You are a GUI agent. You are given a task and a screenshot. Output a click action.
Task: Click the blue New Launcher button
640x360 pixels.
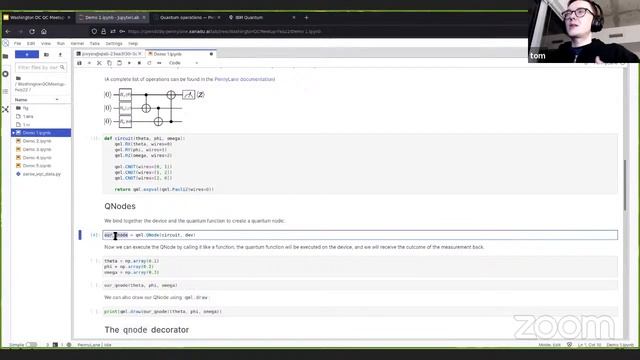pos(27,54)
